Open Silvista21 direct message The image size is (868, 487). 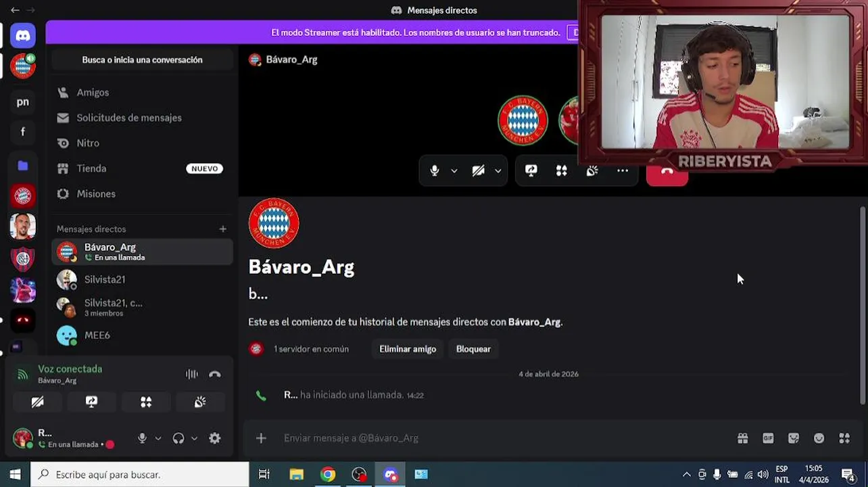(x=142, y=279)
